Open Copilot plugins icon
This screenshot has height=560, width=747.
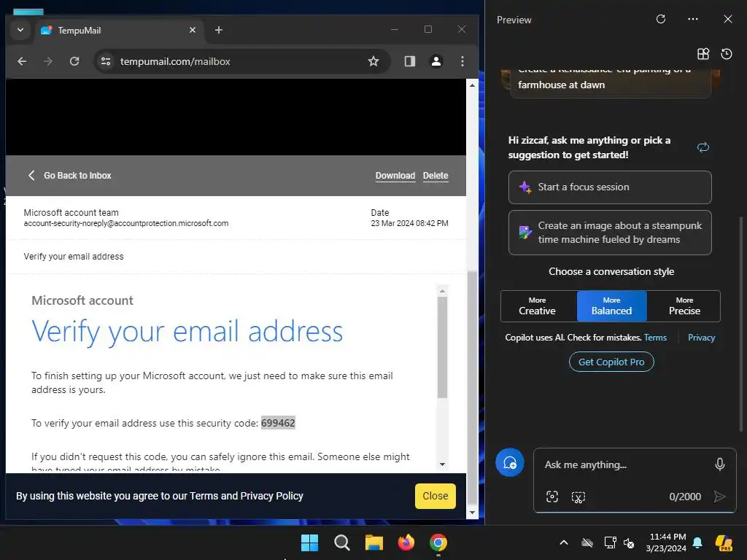point(703,54)
